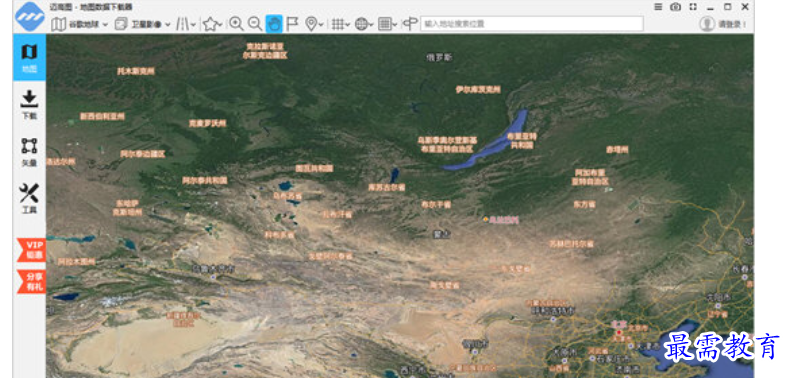Click the 赤塔州 map label
The image size is (788, 378).
617,150
